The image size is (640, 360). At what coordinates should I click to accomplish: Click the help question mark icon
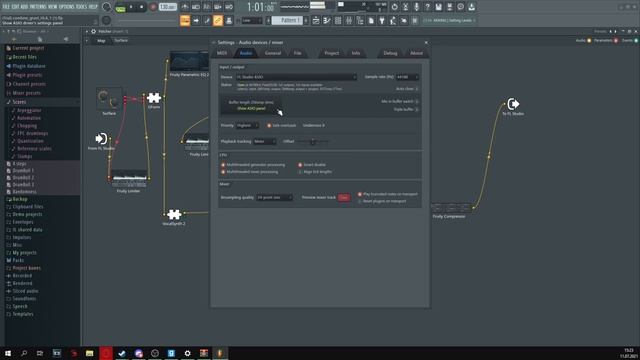[x=427, y=7]
